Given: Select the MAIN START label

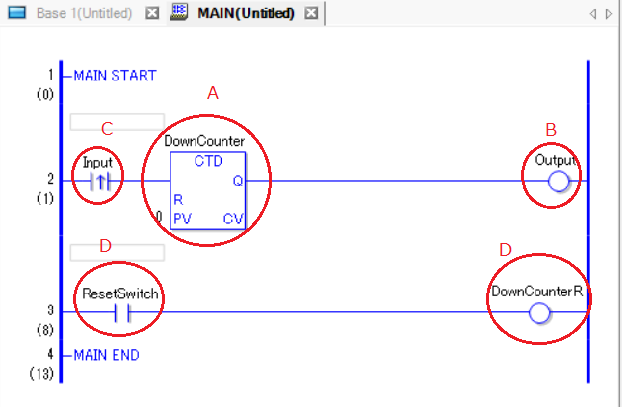Looking at the screenshot, I should tap(115, 75).
